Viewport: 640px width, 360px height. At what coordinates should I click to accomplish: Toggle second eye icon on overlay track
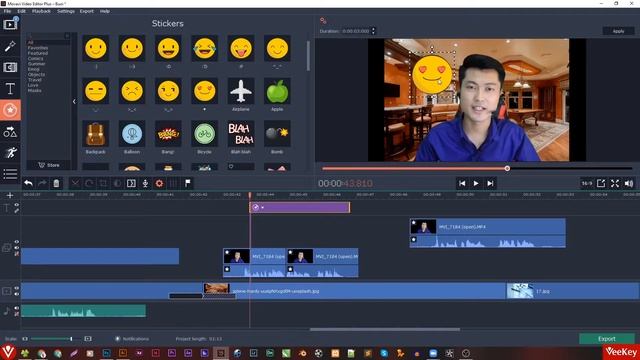[x=17, y=248]
